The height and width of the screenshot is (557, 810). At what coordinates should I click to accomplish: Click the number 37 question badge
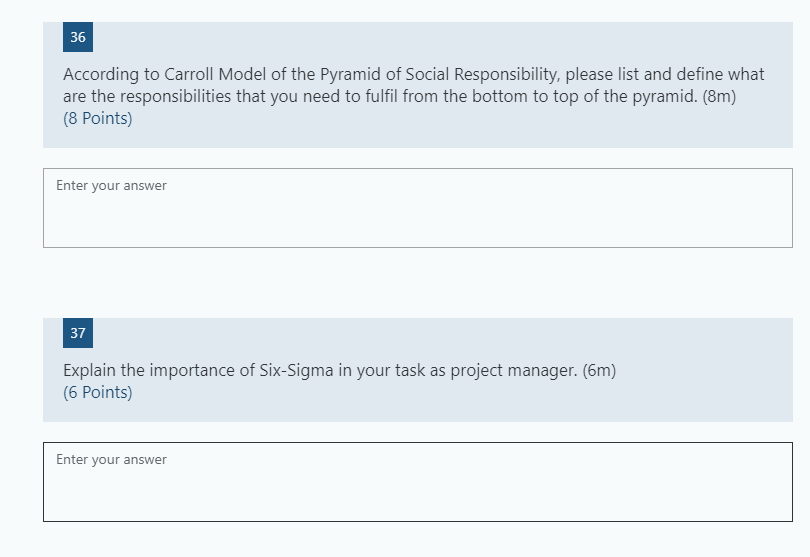(78, 333)
